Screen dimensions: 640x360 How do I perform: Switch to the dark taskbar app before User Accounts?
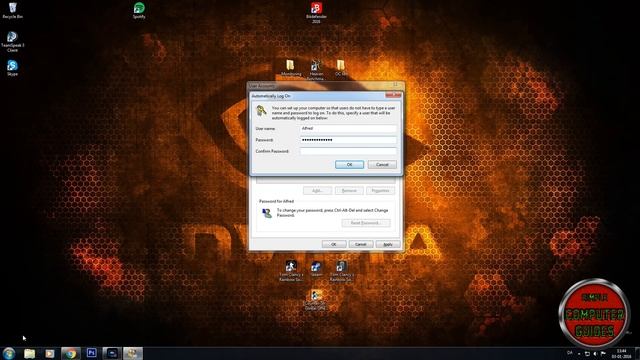(x=112, y=353)
